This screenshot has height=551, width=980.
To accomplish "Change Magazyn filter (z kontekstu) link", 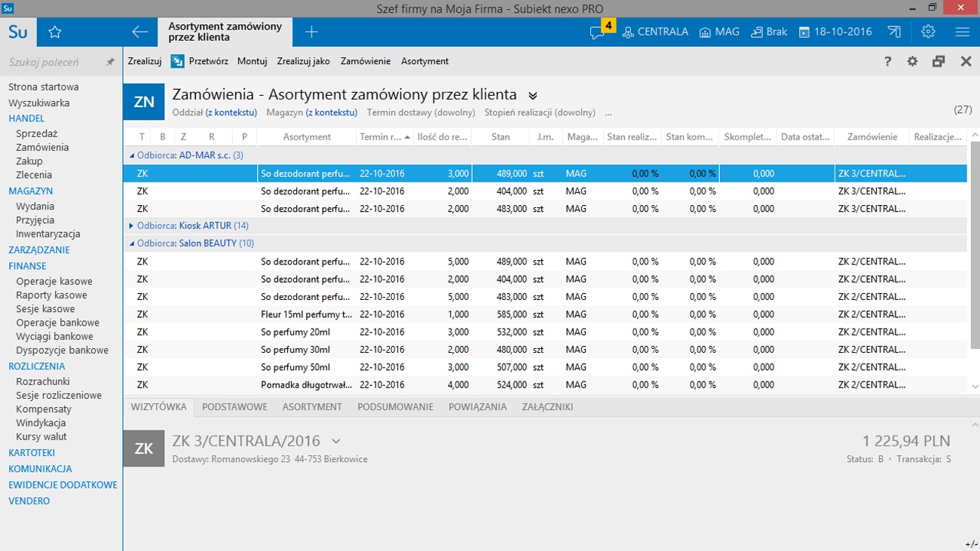I will coord(331,112).
